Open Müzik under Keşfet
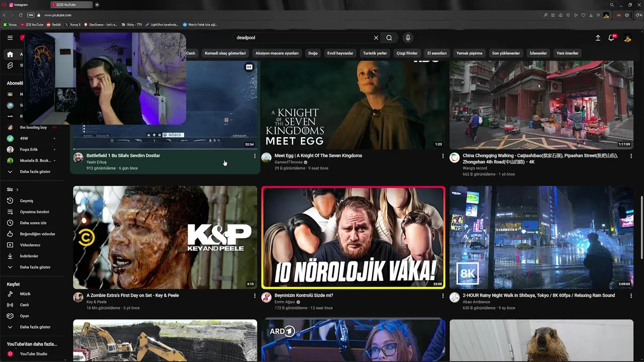Viewport: 644px width, 362px height. point(33,294)
